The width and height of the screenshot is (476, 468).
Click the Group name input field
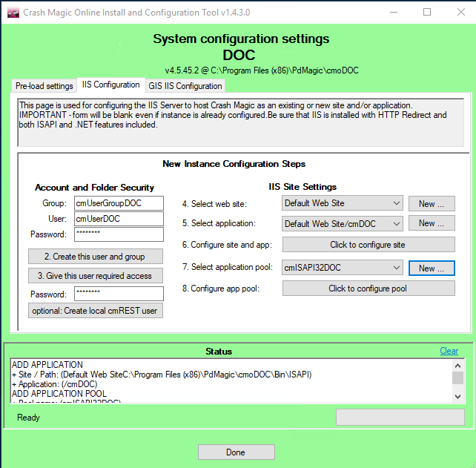pos(118,203)
